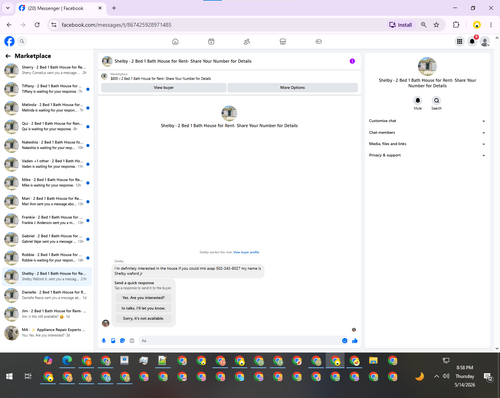Open Tiffany's conversation in the list

(x=47, y=89)
